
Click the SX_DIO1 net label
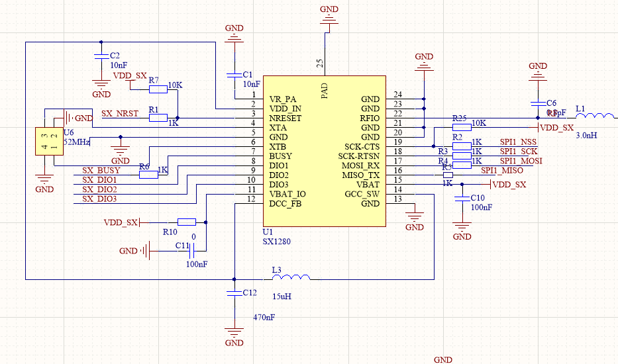tap(99, 179)
